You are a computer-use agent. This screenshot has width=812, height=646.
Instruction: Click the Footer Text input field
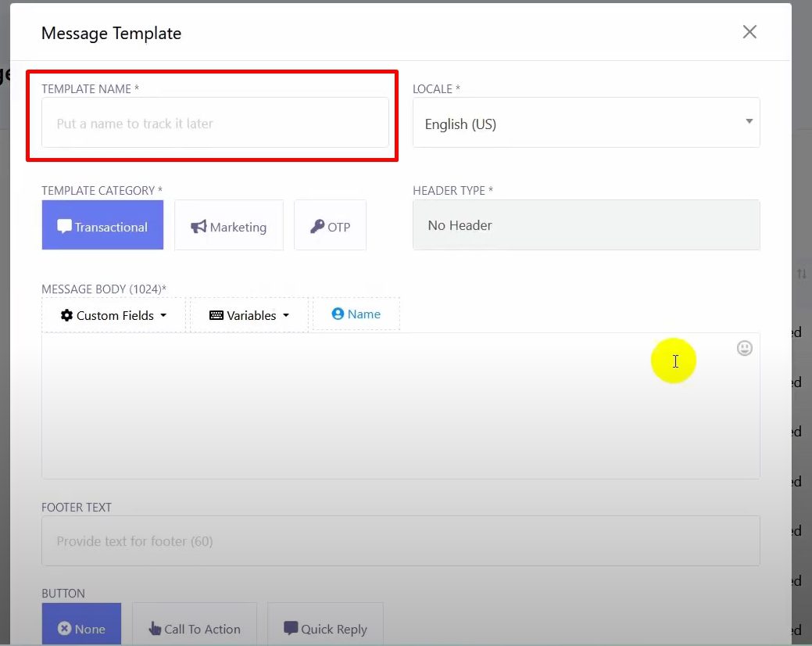click(x=400, y=540)
